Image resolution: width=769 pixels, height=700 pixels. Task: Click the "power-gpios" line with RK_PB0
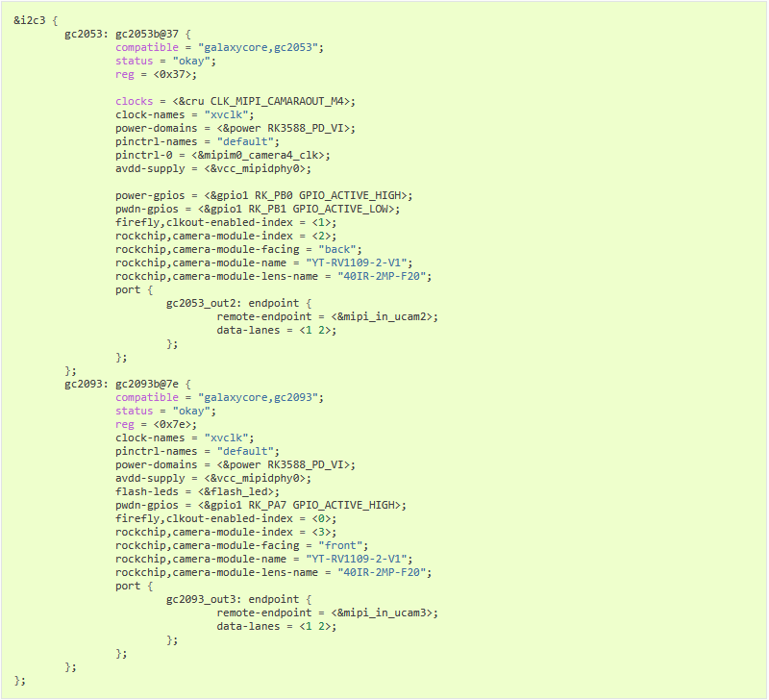point(263,196)
